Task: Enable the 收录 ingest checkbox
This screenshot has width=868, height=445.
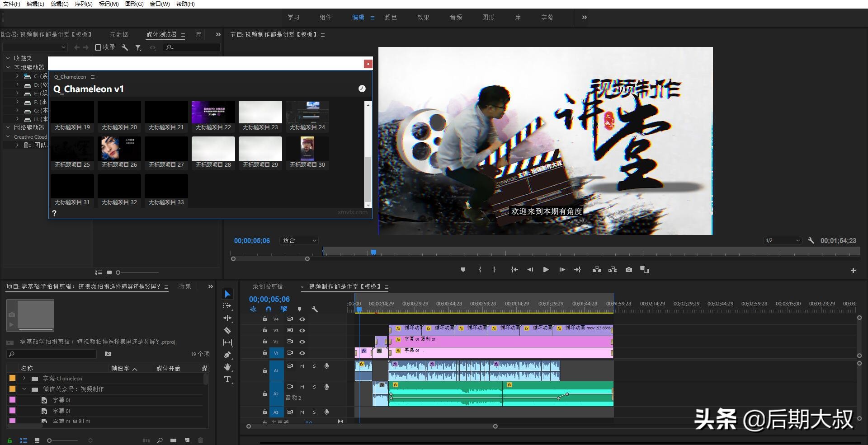Action: (98, 47)
